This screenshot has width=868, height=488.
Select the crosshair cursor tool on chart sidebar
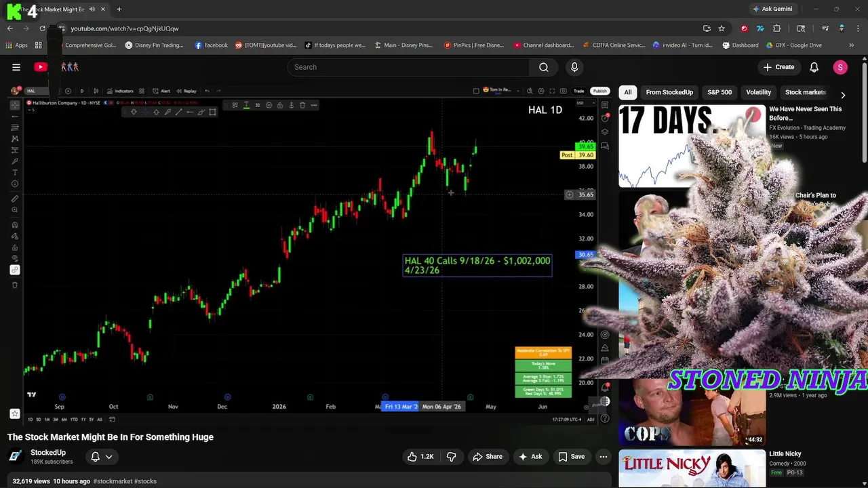[x=15, y=105]
